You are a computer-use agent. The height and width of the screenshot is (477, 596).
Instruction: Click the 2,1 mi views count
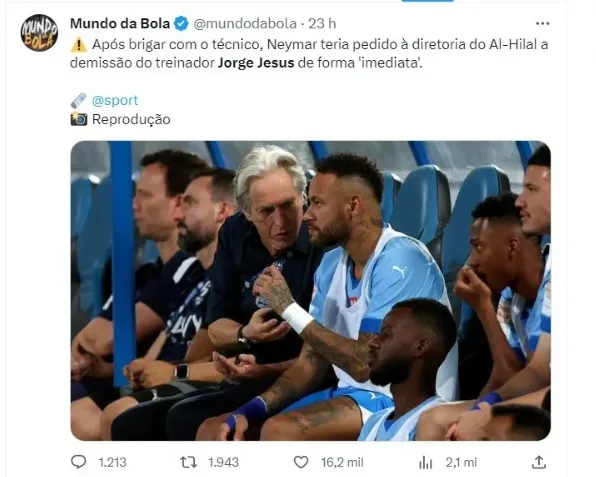coord(461,462)
